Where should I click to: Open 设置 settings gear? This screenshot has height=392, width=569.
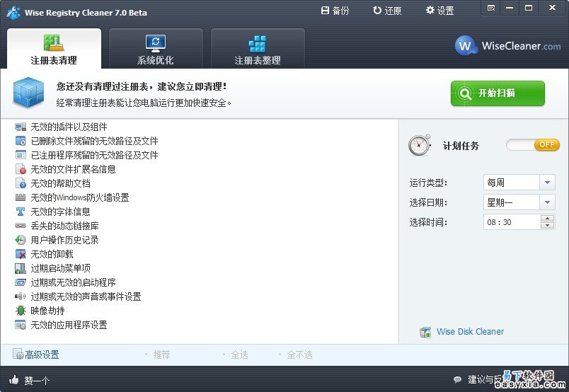click(430, 10)
